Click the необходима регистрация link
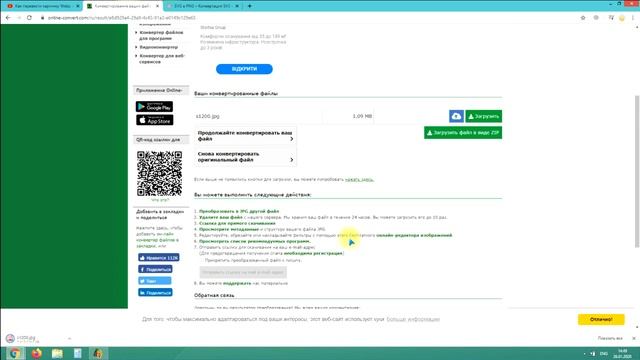 313,253
